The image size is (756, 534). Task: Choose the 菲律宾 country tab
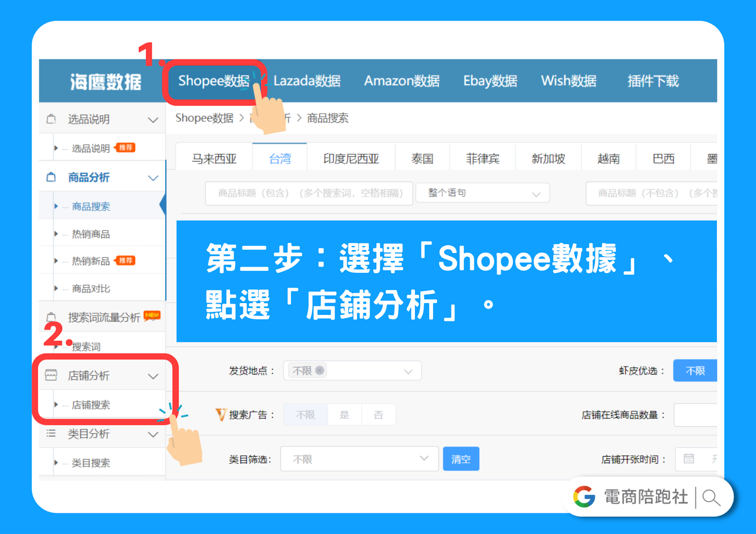click(482, 158)
